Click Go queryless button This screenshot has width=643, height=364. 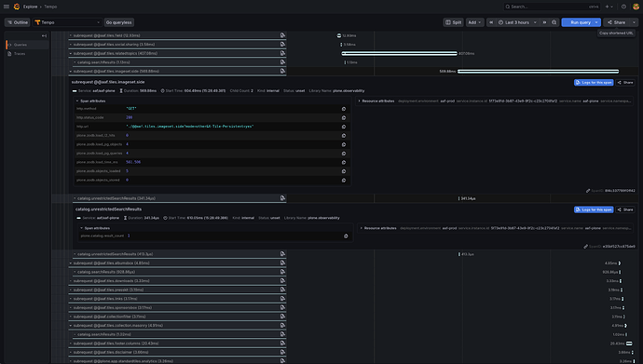pyautogui.click(x=119, y=22)
